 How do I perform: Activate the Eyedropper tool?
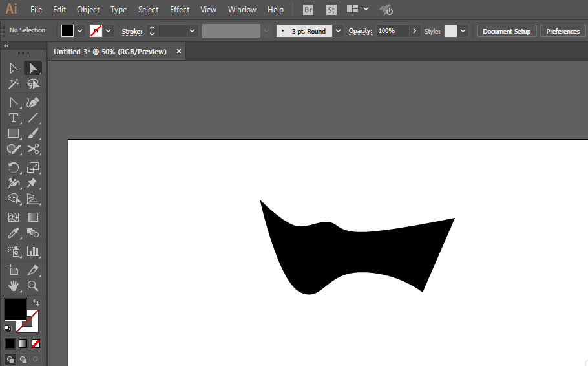tap(13, 233)
